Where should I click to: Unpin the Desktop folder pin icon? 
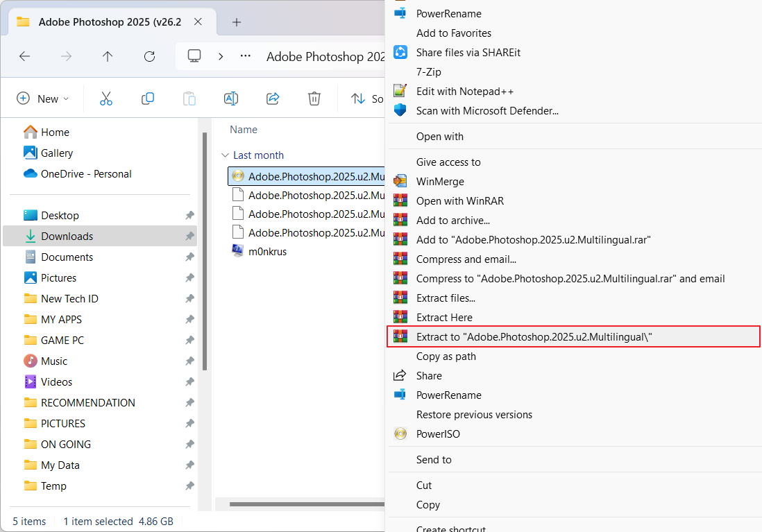189,215
